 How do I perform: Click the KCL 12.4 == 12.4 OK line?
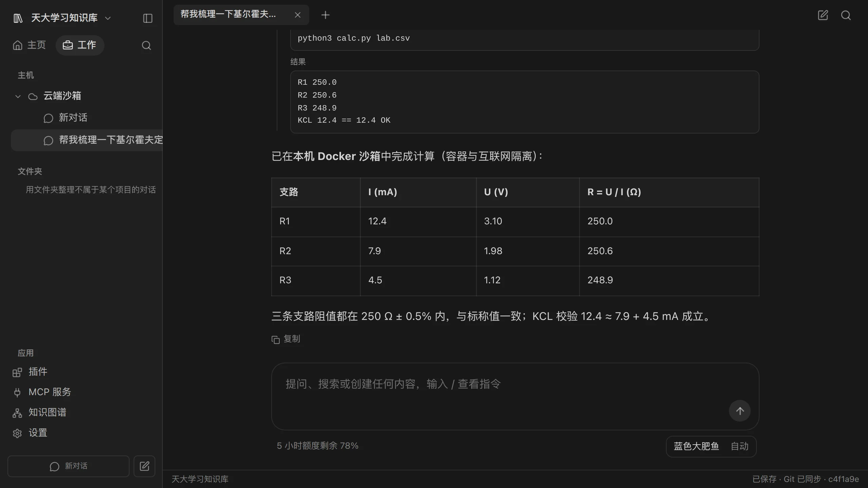344,120
